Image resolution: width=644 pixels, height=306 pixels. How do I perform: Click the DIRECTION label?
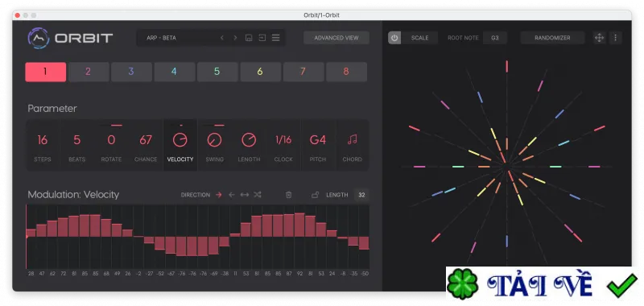point(196,195)
